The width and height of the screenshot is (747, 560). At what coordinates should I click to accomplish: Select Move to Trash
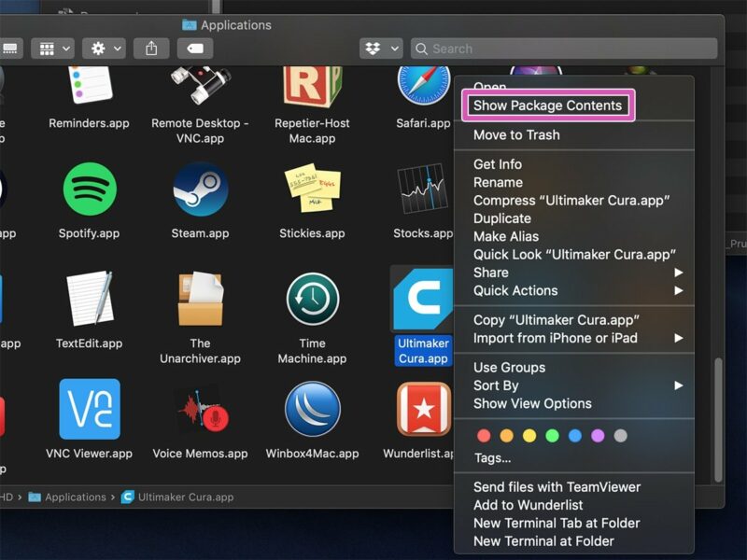click(515, 134)
